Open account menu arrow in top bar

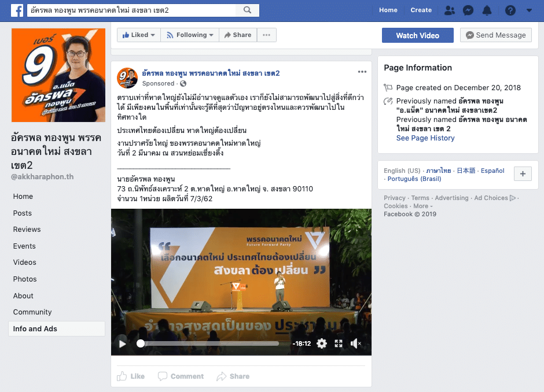pyautogui.click(x=529, y=10)
